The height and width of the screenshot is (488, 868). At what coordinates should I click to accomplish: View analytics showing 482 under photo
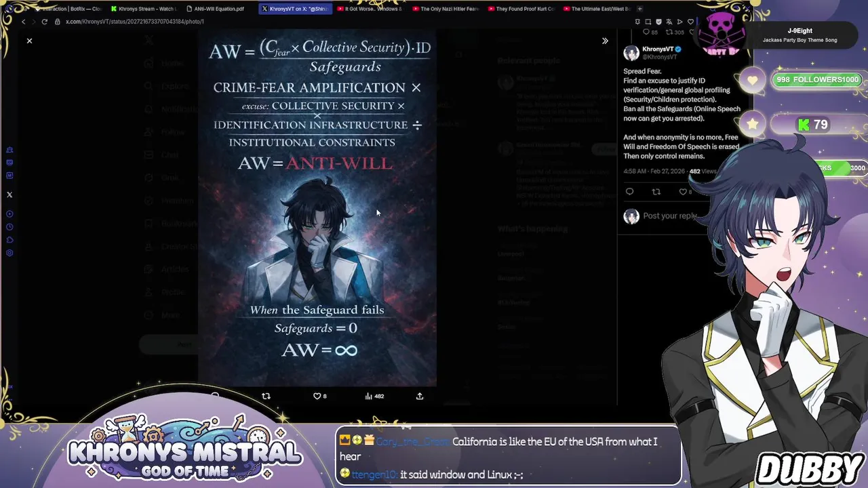[x=374, y=396]
